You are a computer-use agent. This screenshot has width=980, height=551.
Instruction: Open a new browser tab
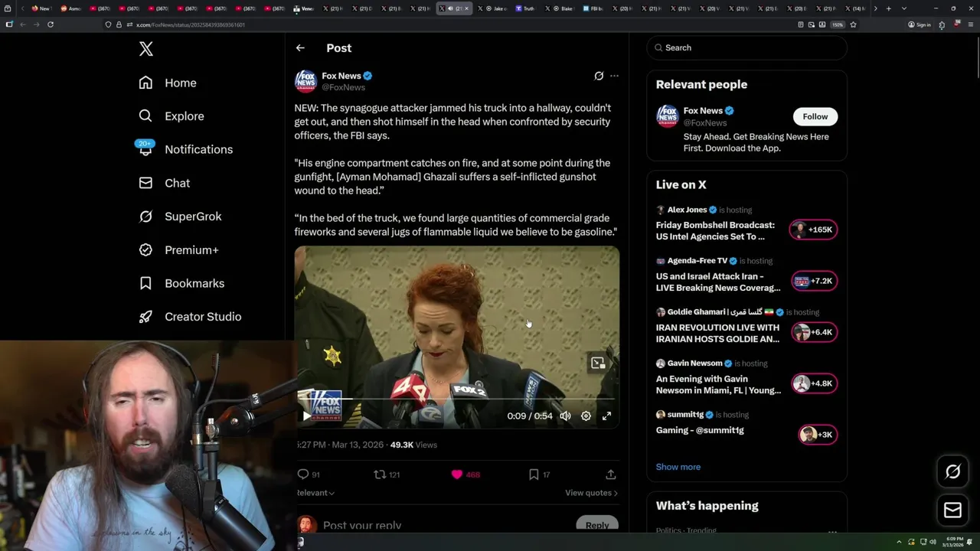point(888,8)
